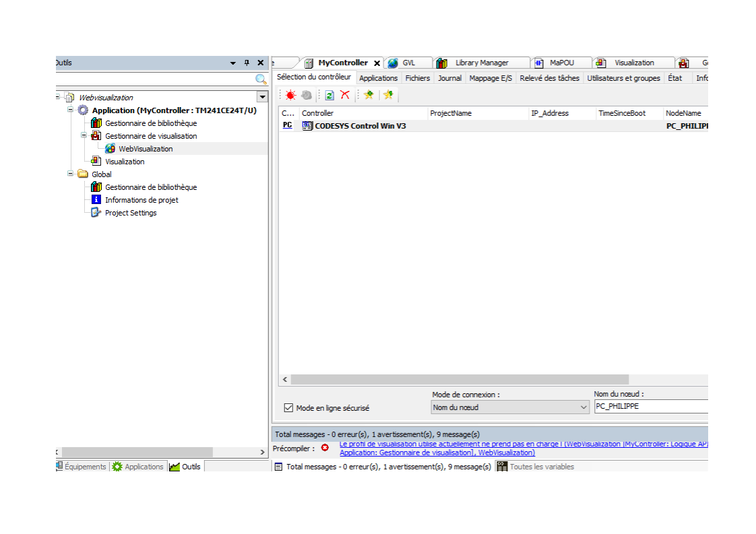756x534 pixels.
Task: Open Project Settings icon in tree
Action: [96, 213]
